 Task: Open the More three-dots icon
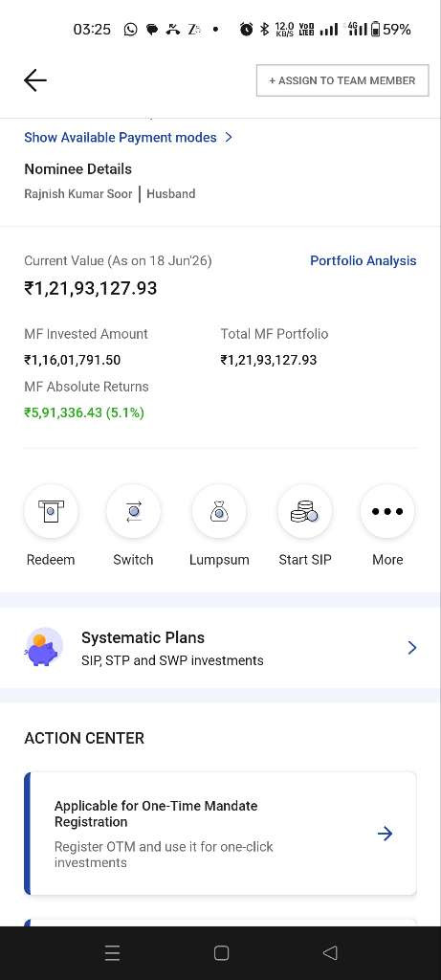[387, 511]
